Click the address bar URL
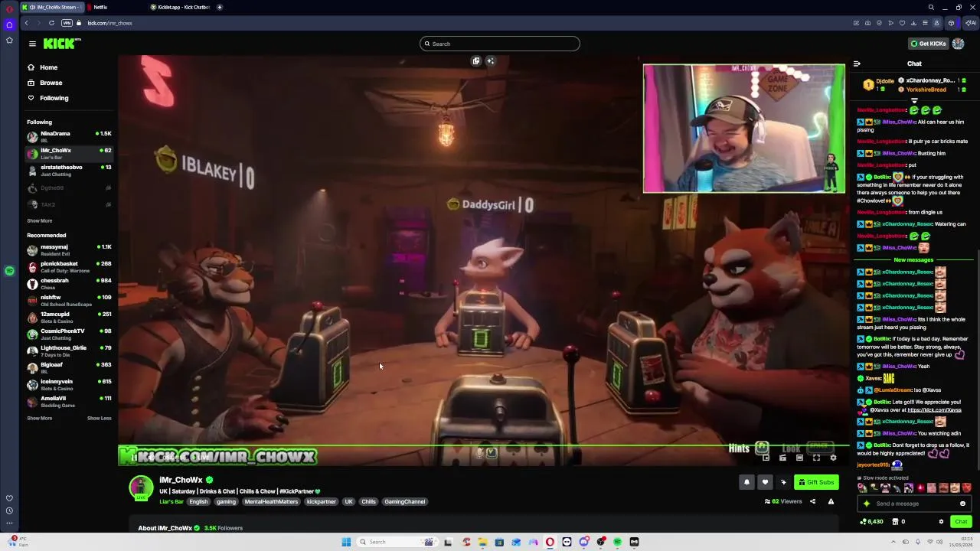The height and width of the screenshot is (551, 980). [109, 23]
